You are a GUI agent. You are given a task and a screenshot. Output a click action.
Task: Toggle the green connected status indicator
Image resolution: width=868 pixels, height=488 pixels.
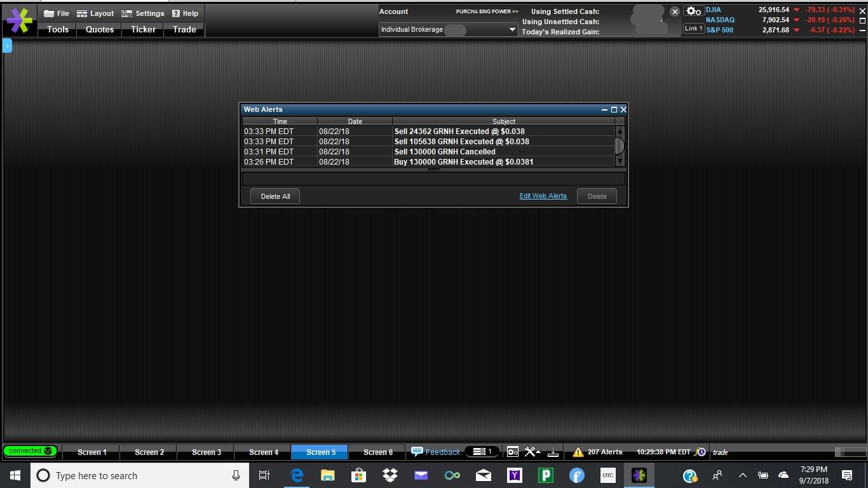click(30, 451)
